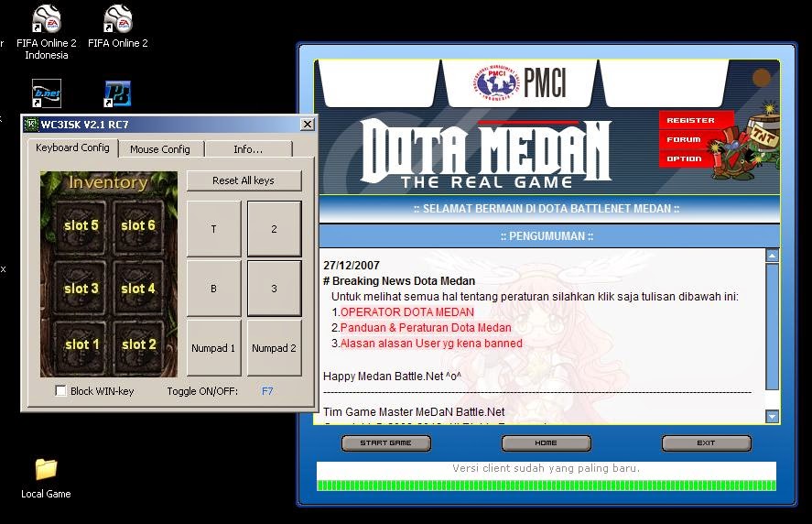This screenshot has width=812, height=524.
Task: Click the WC3ISK title bar app icon
Action: [x=32, y=125]
